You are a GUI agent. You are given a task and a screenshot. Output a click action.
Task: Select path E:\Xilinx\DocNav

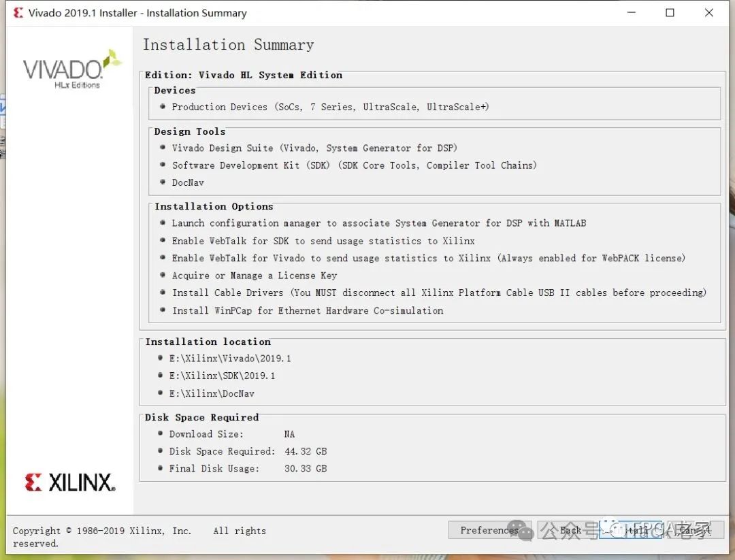pyautogui.click(x=212, y=394)
